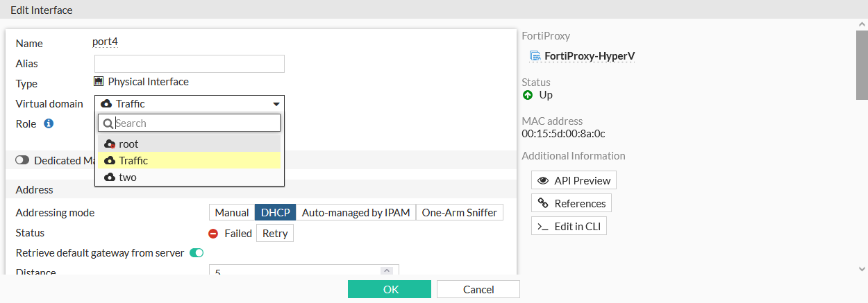The image size is (868, 303).
Task: Select DHCP addressing mode
Action: (275, 213)
